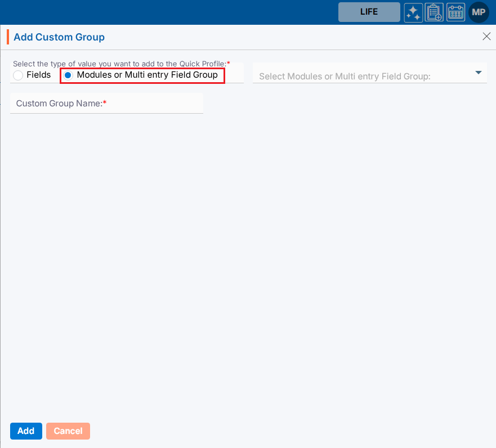
Task: Select the Modules or Multi entry radio circle
Action: click(x=68, y=75)
